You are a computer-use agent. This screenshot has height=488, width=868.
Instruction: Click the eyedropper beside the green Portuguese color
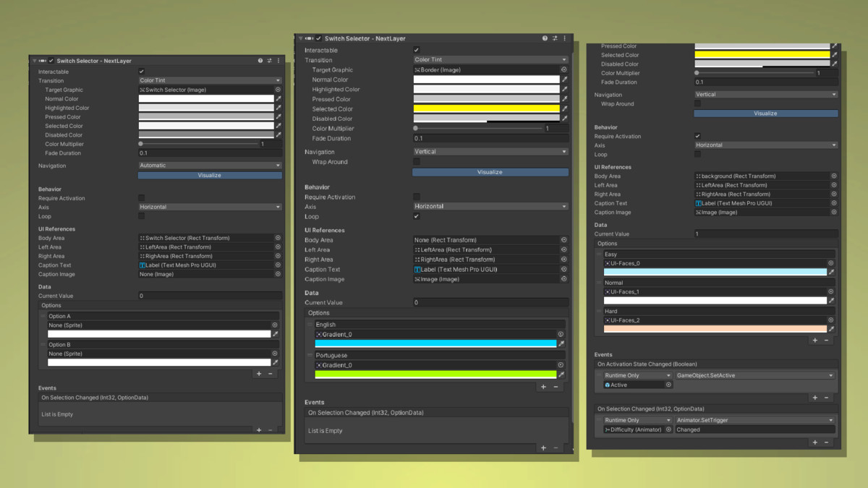point(561,374)
